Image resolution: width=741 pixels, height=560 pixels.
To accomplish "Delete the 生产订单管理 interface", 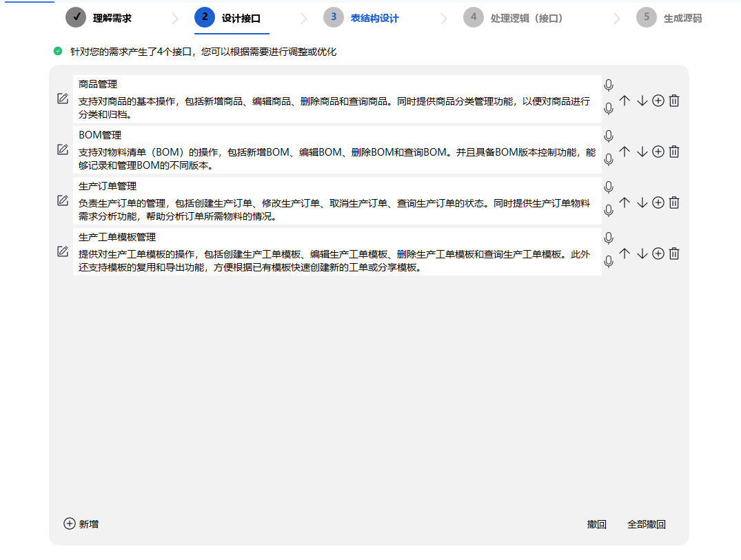I will (x=674, y=203).
